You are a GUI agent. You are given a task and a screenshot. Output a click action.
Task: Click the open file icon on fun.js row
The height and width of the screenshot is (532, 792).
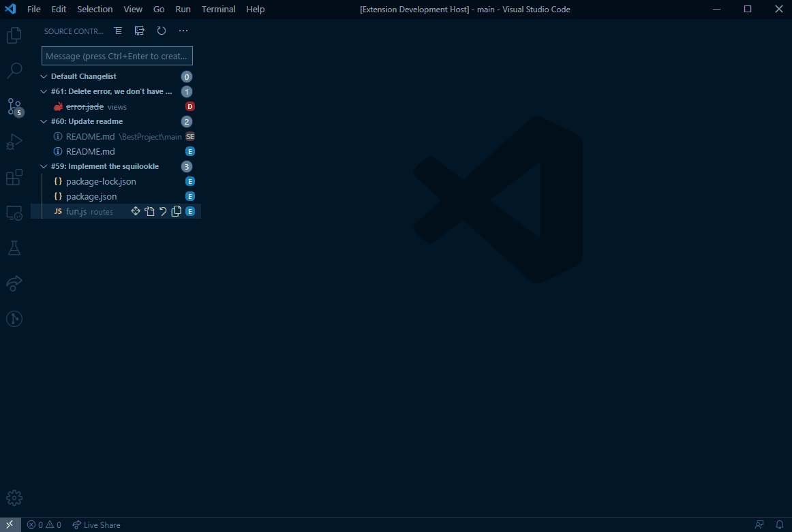point(149,211)
